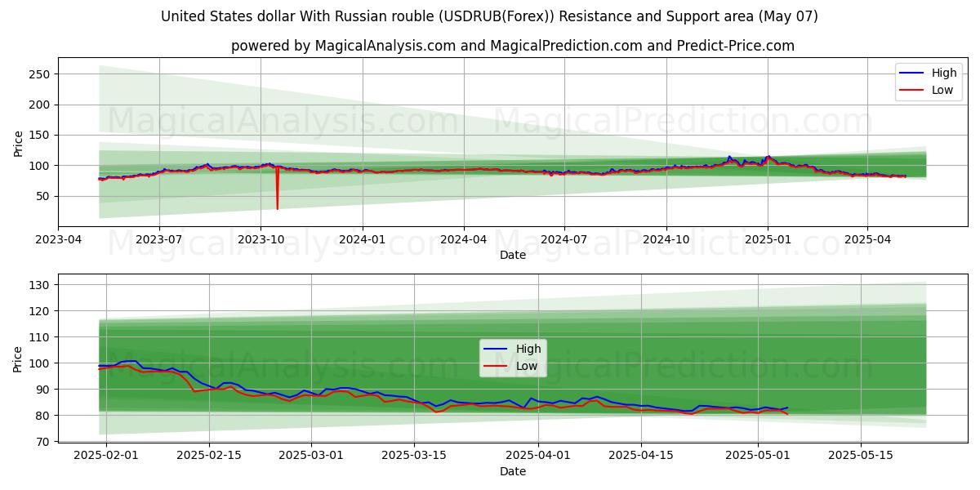The width and height of the screenshot is (980, 490).
Task: Click the 'Price' axis label of the lower chart
Action: pos(19,358)
